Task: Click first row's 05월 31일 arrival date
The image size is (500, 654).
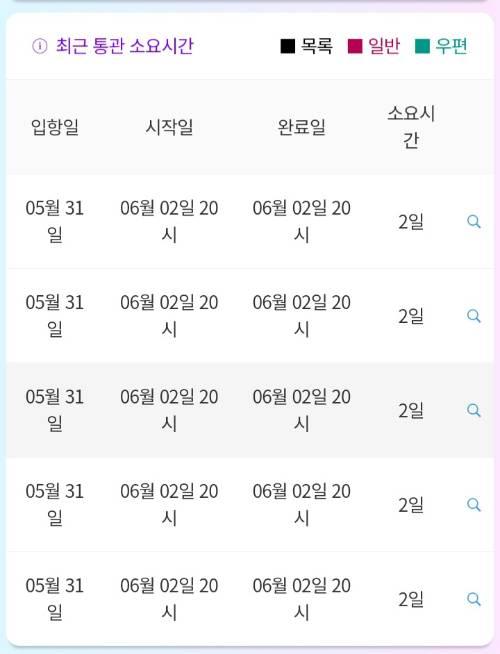Action: [55, 221]
